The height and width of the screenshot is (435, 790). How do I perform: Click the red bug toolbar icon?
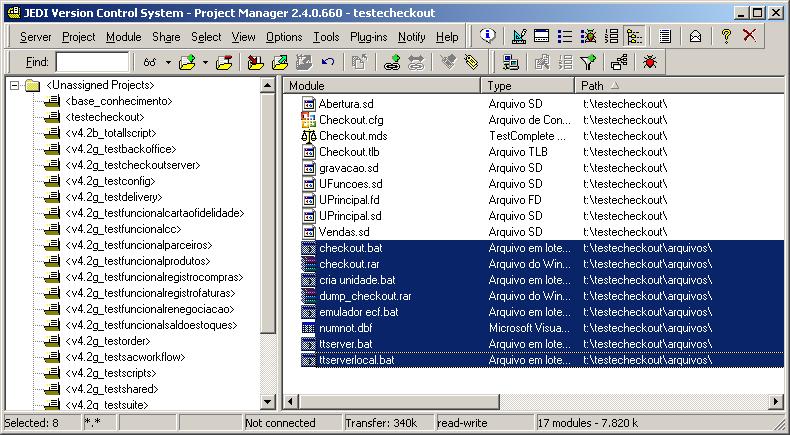(649, 63)
